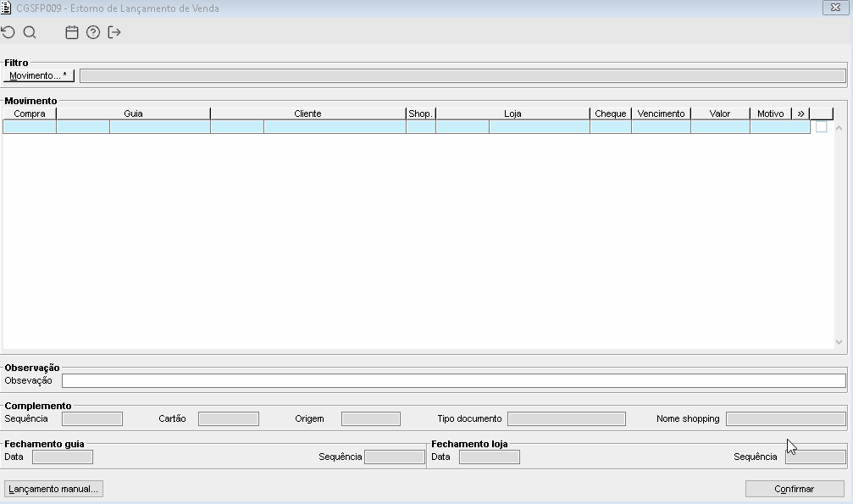Viewport: 853px width, 504px height.
Task: Sort by Compra column header
Action: coord(30,114)
